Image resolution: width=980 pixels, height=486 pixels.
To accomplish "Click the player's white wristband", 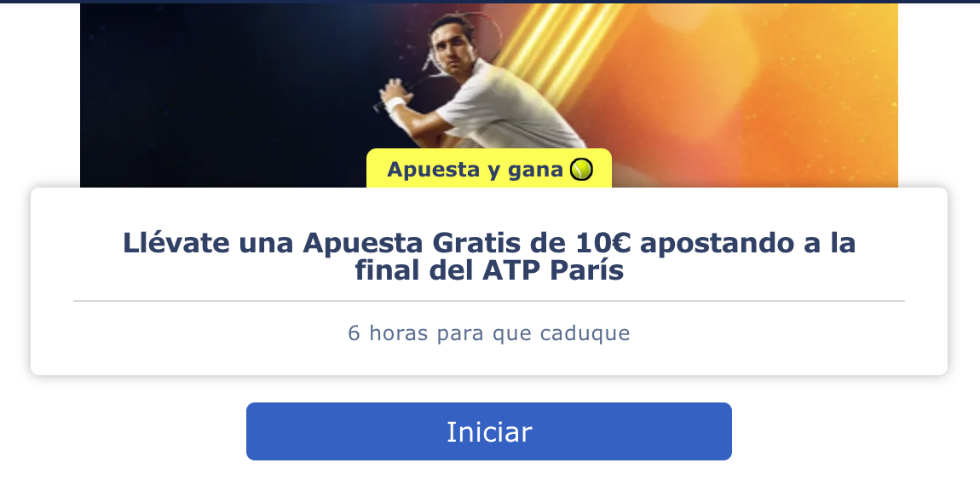I will click(395, 105).
